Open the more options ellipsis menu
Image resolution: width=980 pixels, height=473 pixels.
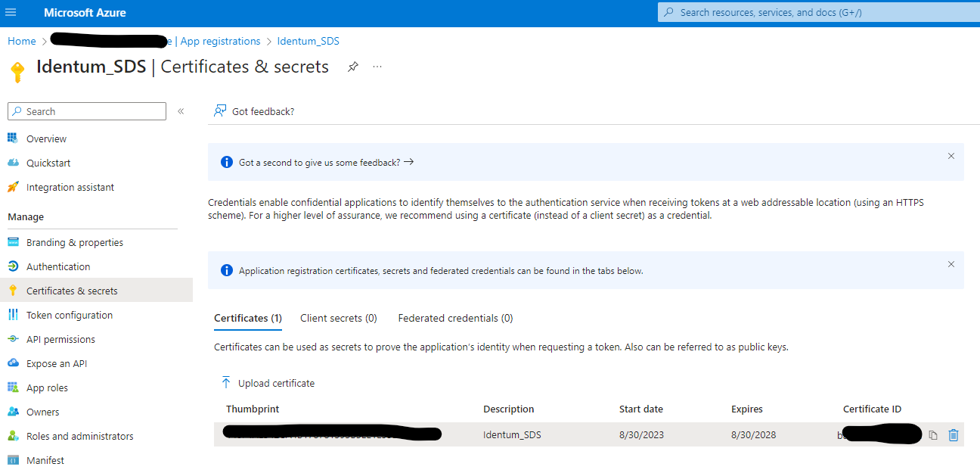(x=377, y=67)
